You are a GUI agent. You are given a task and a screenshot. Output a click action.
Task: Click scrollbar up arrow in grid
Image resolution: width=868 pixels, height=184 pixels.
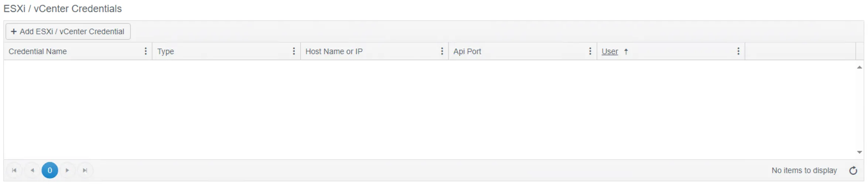860,67
